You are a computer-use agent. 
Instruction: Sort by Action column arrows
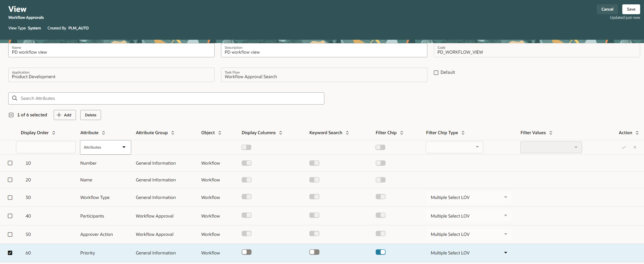pos(637,133)
